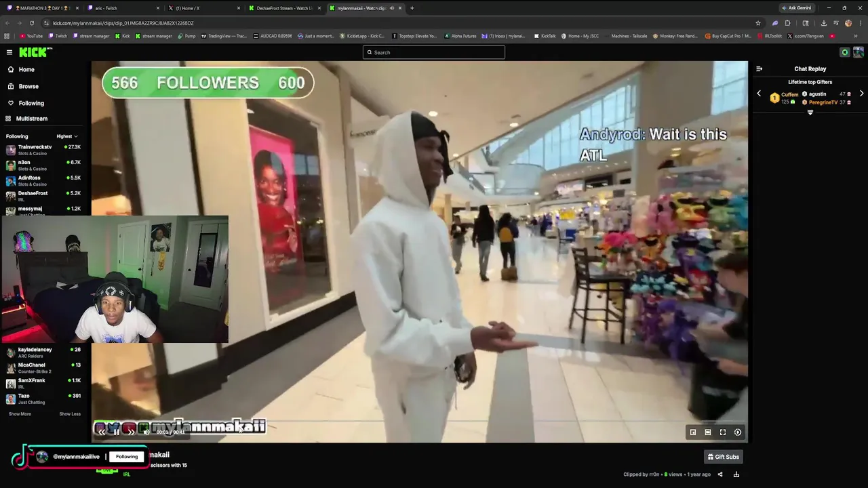868x488 pixels.
Task: Open the Highest sort dropdown
Action: coord(67,136)
